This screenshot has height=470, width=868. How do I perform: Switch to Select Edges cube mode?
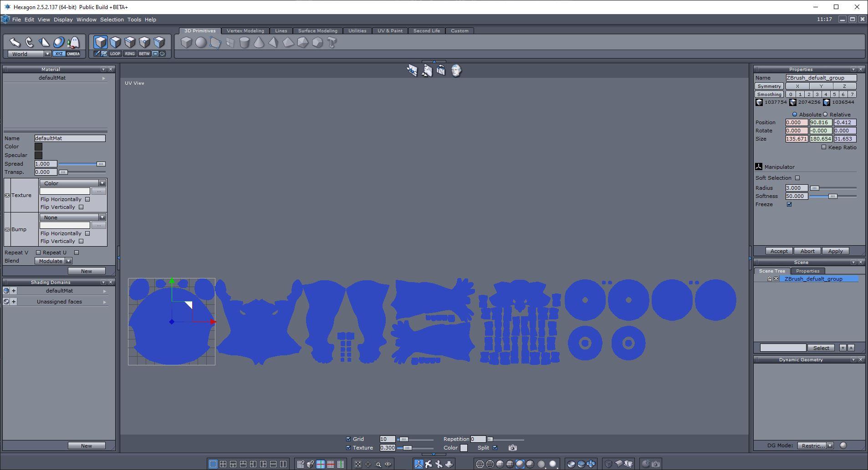pos(130,42)
